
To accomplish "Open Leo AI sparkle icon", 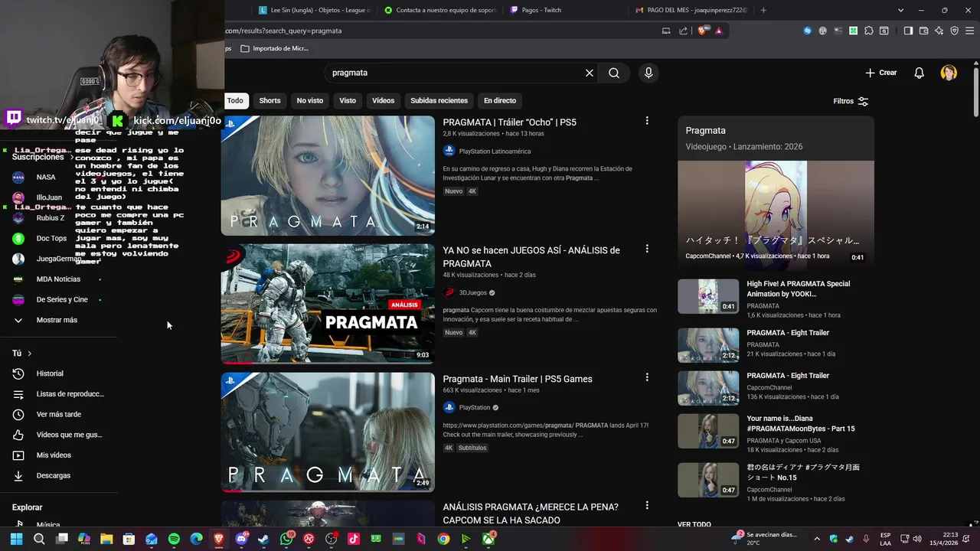I will coord(939,31).
